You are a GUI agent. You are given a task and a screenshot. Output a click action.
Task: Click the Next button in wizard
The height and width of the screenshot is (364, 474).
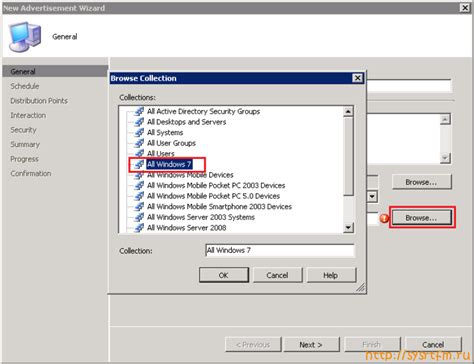(311, 345)
